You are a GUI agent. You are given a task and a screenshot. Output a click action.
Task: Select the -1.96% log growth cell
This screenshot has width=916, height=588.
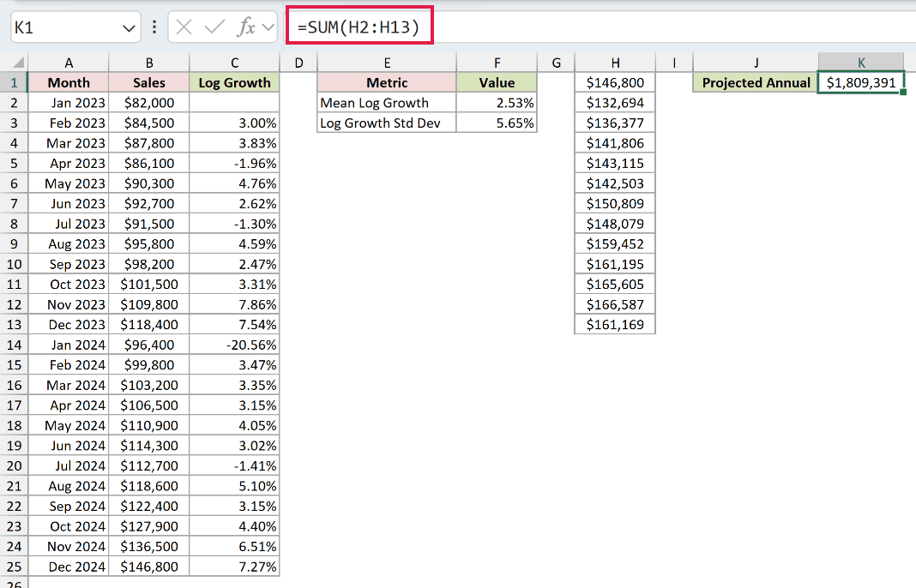click(234, 163)
